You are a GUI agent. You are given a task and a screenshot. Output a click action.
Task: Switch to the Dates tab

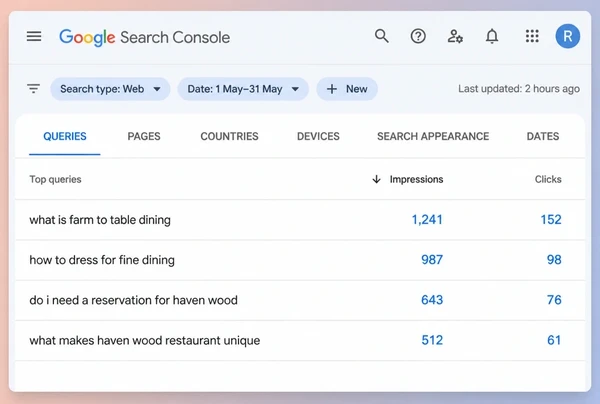(x=543, y=136)
